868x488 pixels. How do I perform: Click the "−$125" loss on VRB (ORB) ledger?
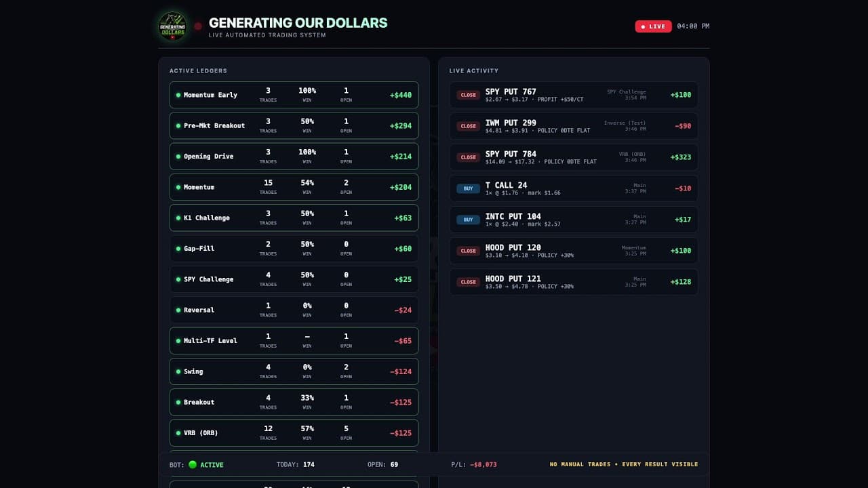point(401,433)
